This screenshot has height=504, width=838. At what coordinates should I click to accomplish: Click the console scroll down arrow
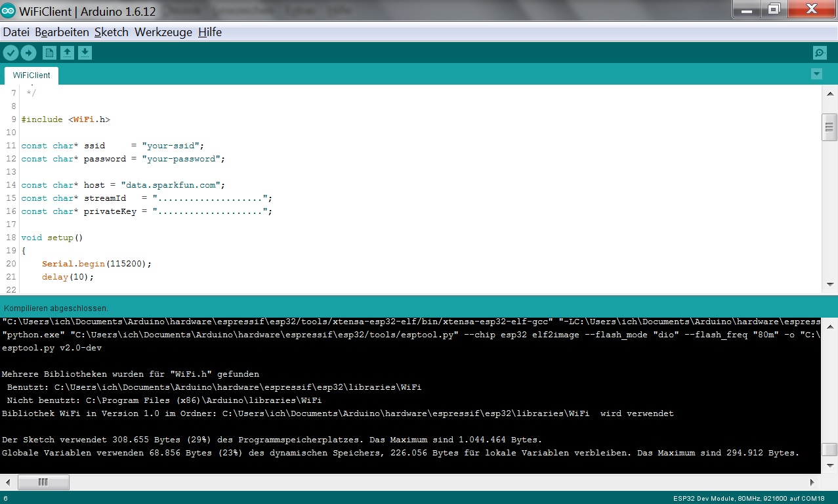pos(829,465)
